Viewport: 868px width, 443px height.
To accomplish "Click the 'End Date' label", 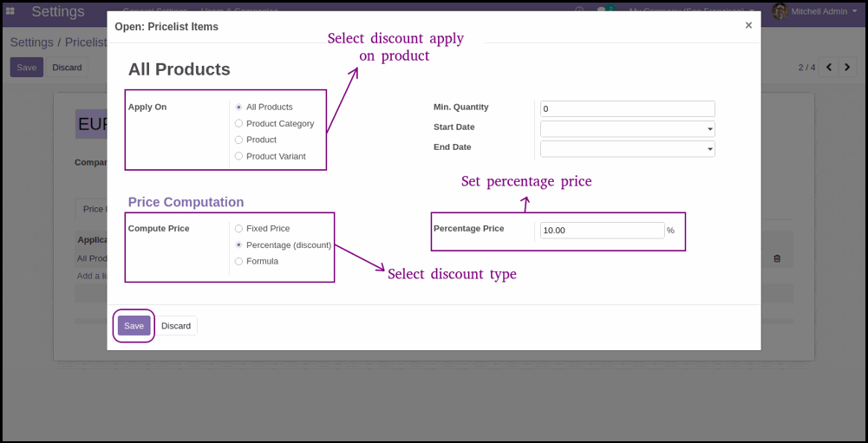I will click(453, 147).
